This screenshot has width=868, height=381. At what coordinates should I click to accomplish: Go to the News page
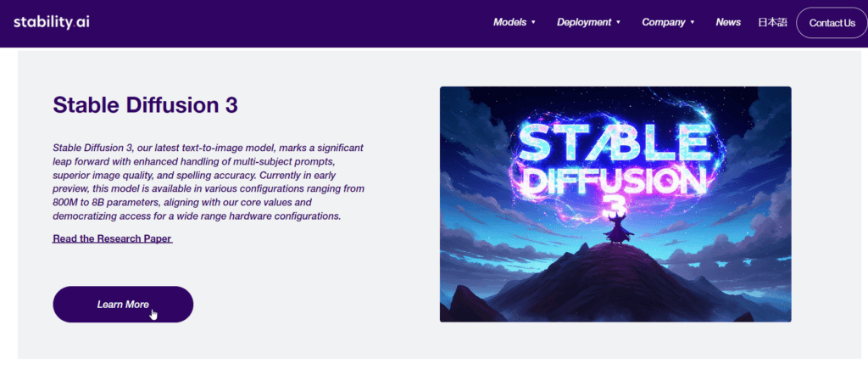[x=728, y=23]
